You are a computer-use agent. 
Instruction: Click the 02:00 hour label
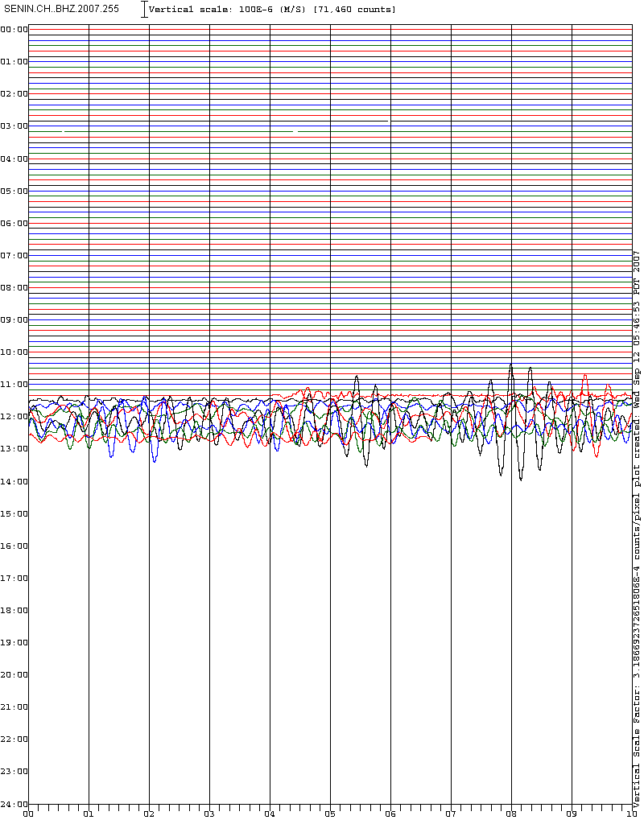click(14, 93)
